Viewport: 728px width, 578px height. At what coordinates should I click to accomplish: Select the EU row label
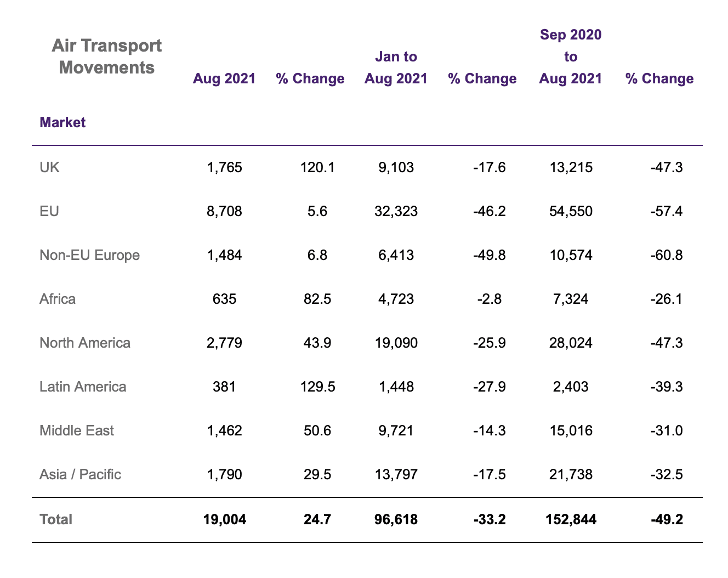pyautogui.click(x=49, y=211)
